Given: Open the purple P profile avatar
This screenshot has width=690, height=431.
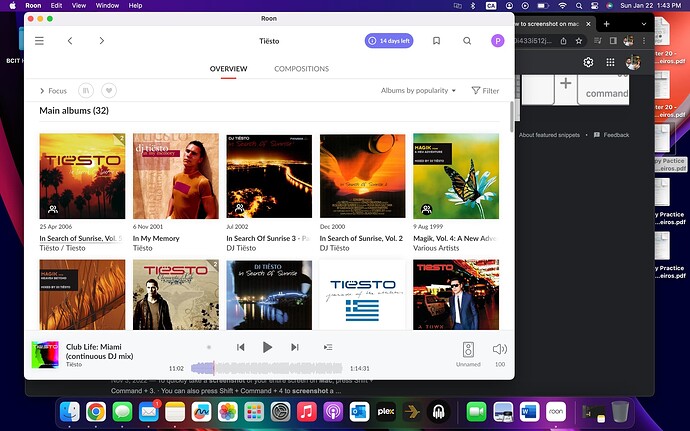Looking at the screenshot, I should pos(497,41).
